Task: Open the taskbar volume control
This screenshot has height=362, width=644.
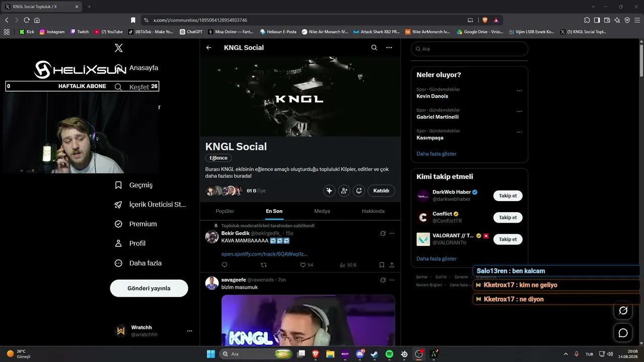Action: [610, 354]
